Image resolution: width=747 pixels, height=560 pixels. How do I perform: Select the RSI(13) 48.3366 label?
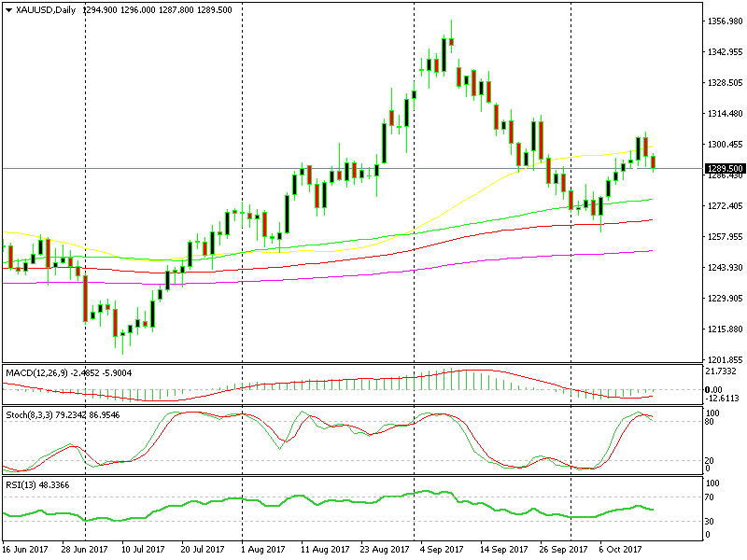point(37,484)
